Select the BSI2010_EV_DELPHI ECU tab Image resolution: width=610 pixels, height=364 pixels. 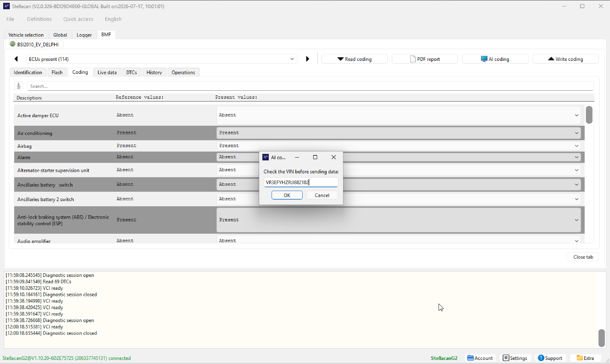(34, 44)
